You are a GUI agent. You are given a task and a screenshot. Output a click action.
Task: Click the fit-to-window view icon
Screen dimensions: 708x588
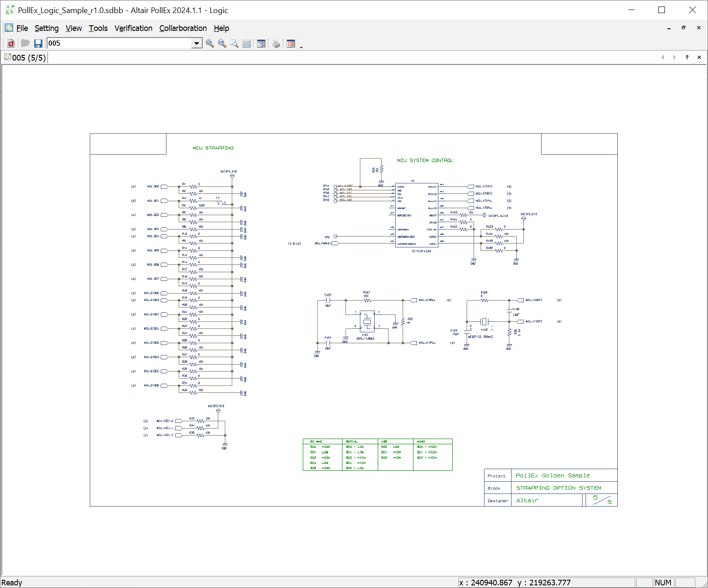click(247, 44)
